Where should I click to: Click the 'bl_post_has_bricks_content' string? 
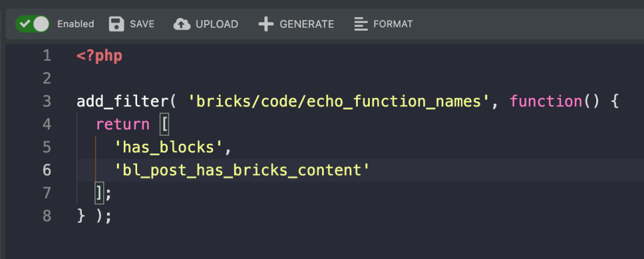(241, 170)
